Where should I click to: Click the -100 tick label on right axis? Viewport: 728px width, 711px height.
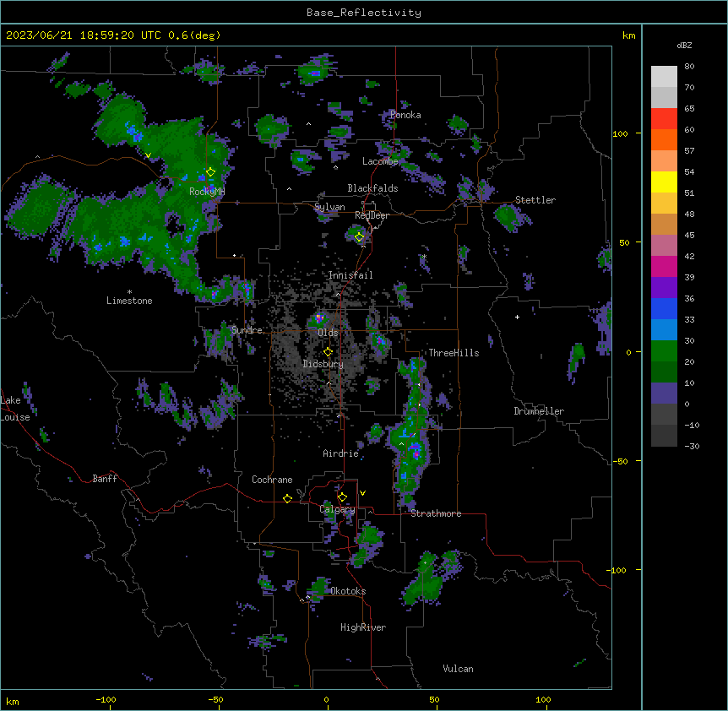pos(617,570)
